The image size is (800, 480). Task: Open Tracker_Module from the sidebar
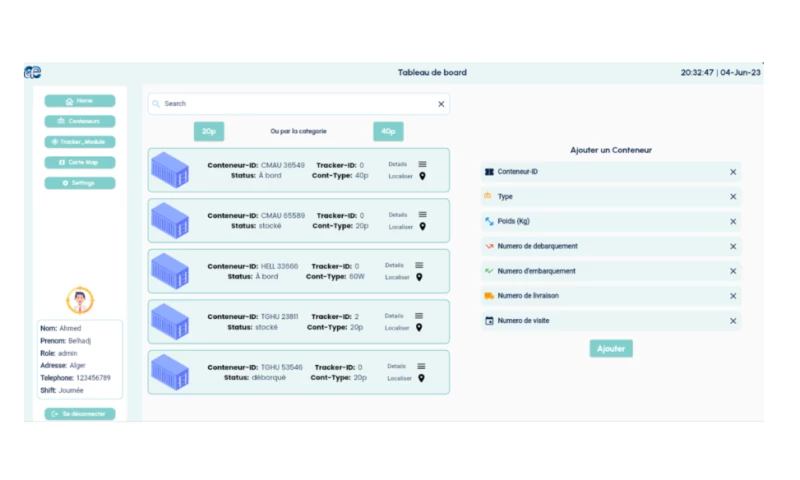79,142
